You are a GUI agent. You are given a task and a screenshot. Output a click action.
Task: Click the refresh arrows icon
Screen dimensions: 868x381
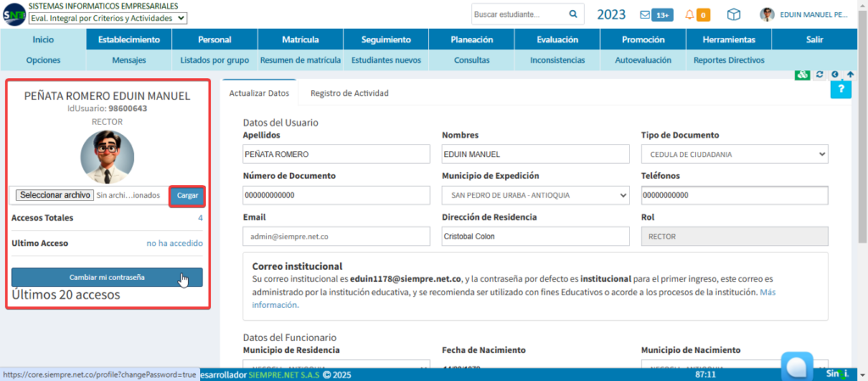(820, 74)
